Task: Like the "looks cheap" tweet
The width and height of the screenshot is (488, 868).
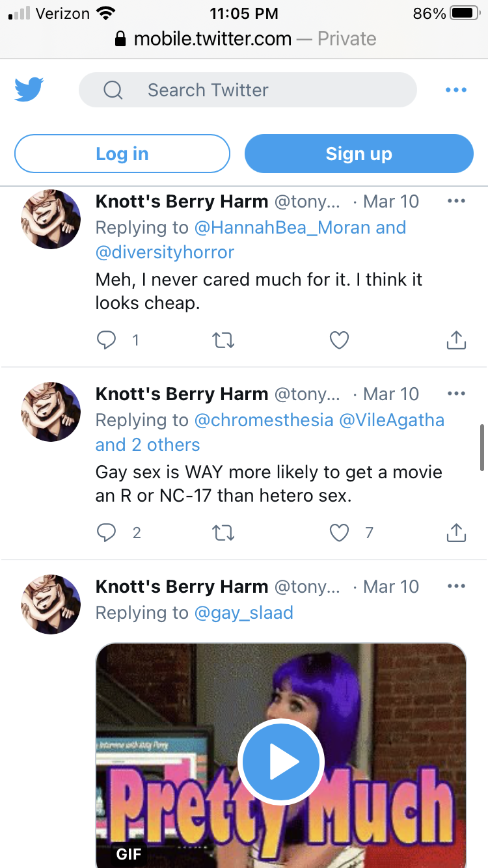Action: pyautogui.click(x=340, y=340)
